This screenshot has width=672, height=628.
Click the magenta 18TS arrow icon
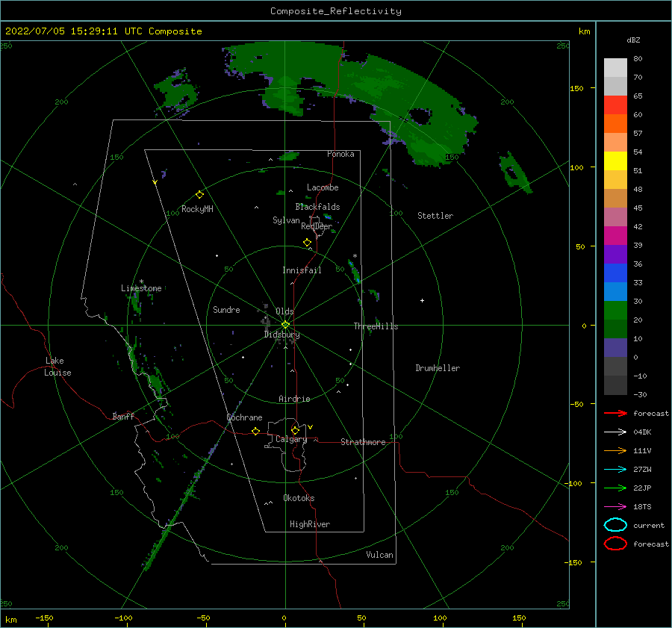615,507
